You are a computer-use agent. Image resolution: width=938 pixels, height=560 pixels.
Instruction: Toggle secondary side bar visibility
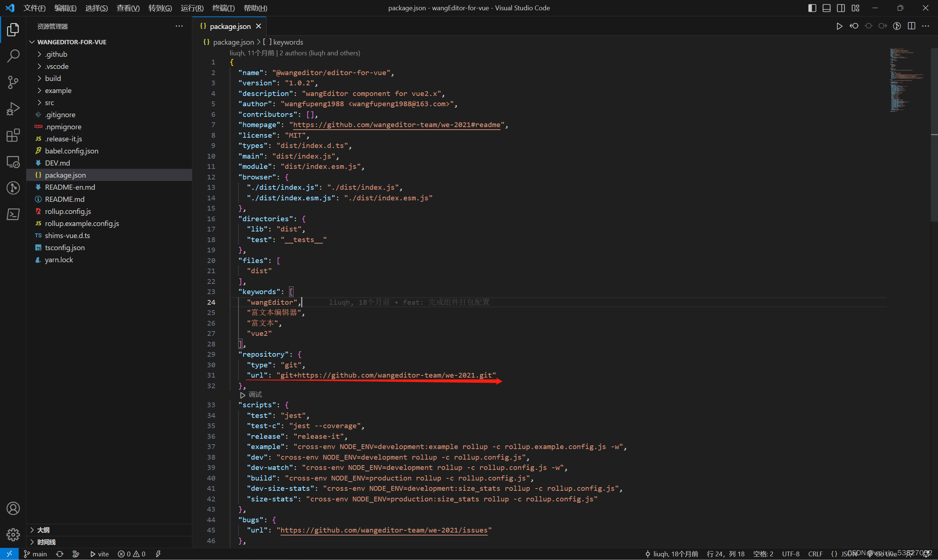[x=841, y=8]
